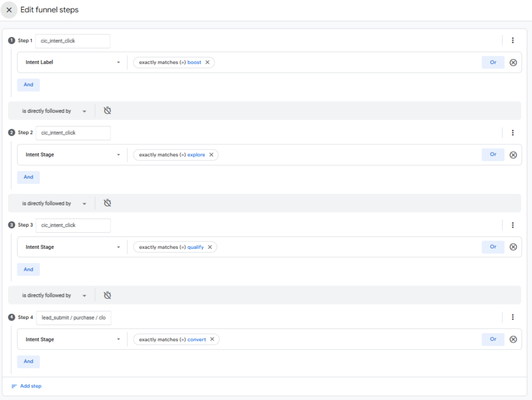Toggle time constraint after Step 1
Image resolution: width=532 pixels, height=400 pixels.
pos(108,111)
